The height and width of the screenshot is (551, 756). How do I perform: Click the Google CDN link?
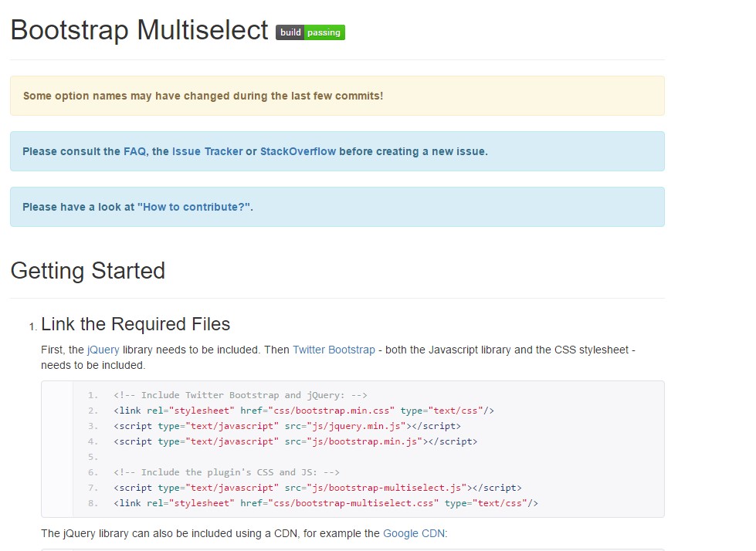click(414, 533)
